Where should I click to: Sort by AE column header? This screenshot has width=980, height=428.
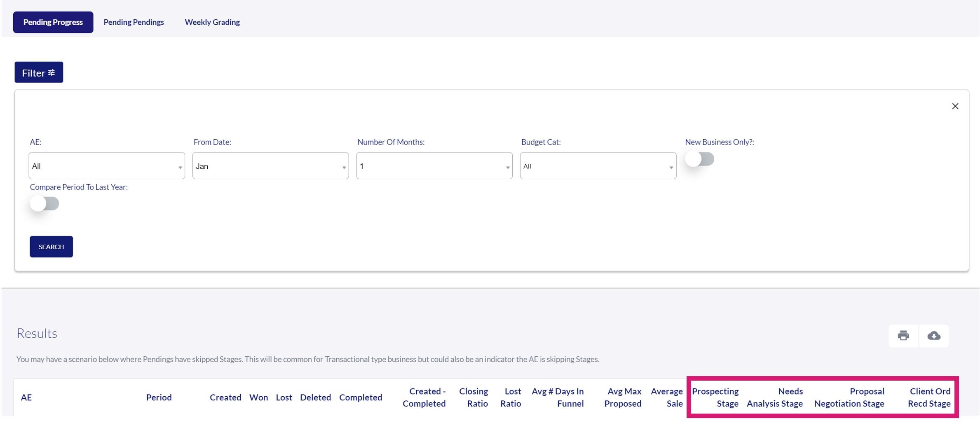coord(26,398)
